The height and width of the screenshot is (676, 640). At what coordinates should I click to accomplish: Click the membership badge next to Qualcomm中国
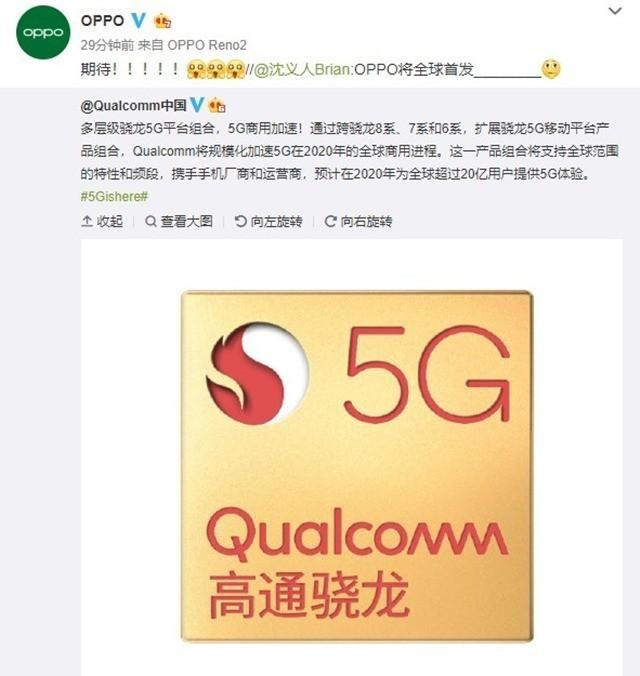[217, 106]
